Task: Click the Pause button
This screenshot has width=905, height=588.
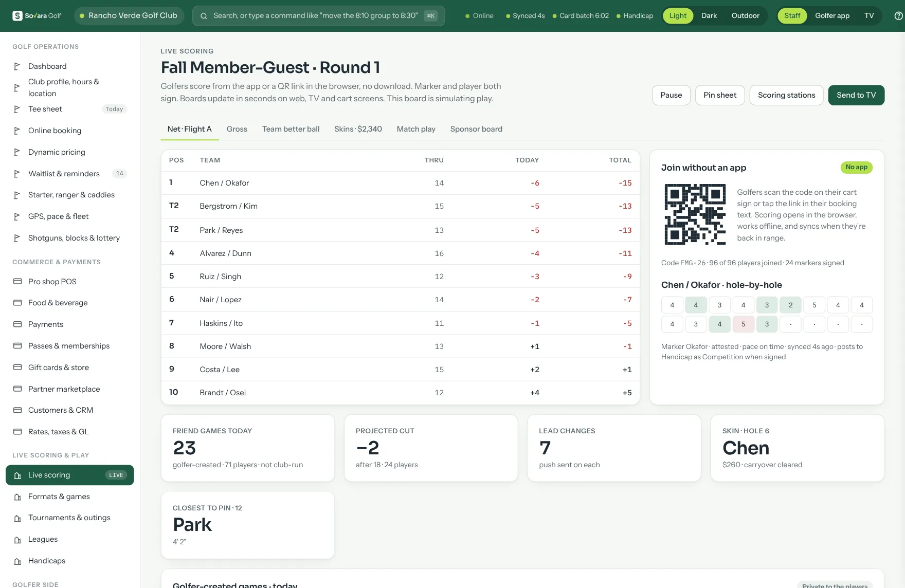Action: 671,95
